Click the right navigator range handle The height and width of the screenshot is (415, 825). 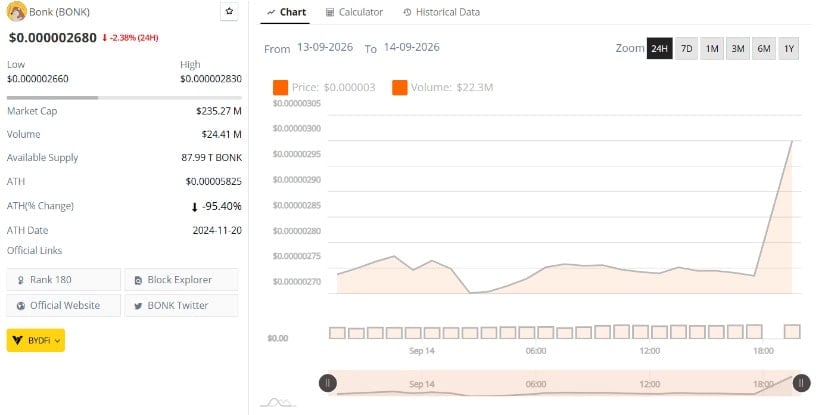coord(801,383)
